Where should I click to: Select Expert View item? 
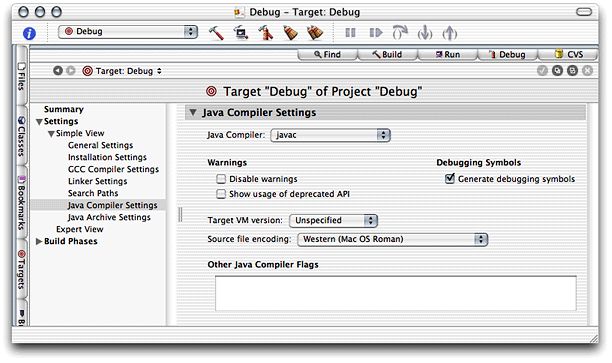point(80,230)
